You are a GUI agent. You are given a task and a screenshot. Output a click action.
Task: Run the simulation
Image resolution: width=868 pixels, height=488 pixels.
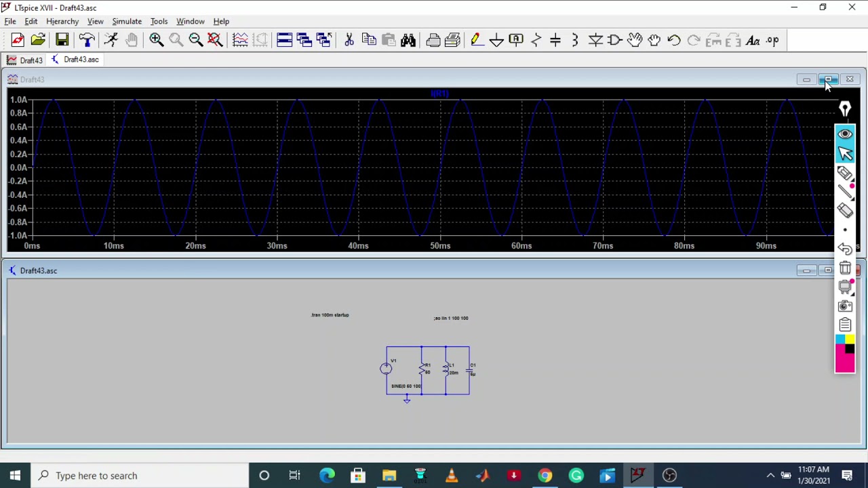[111, 41]
